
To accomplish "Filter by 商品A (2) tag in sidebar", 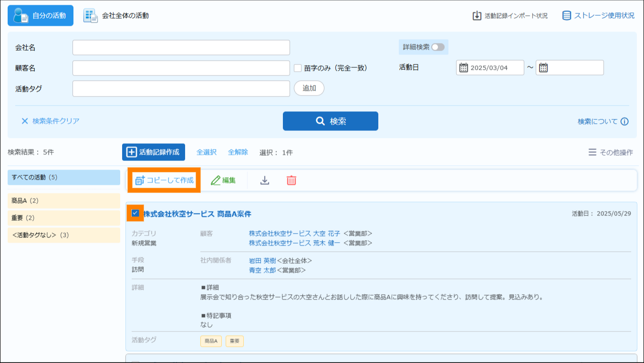I will pyautogui.click(x=64, y=201).
